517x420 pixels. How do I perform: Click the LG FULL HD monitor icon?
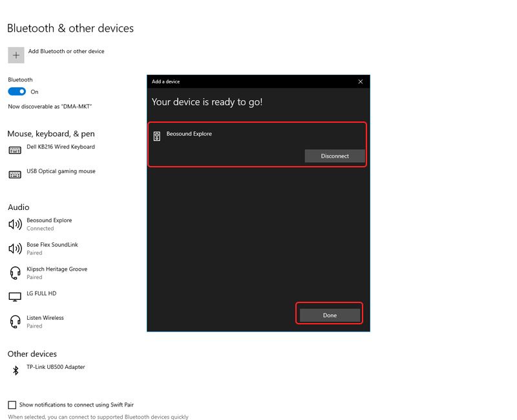pos(15,297)
